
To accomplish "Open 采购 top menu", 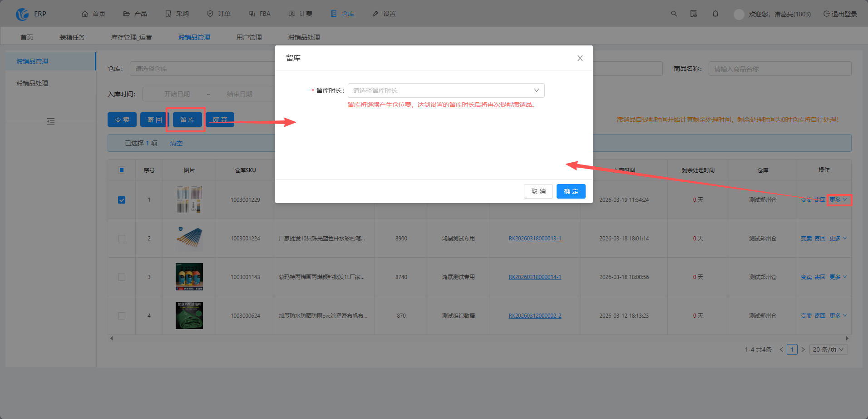I will pyautogui.click(x=177, y=14).
